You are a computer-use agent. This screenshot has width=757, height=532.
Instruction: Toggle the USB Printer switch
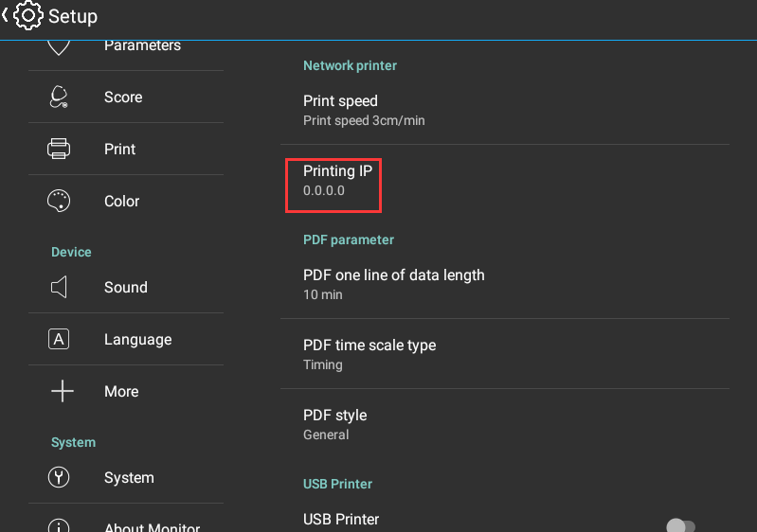[x=680, y=525]
